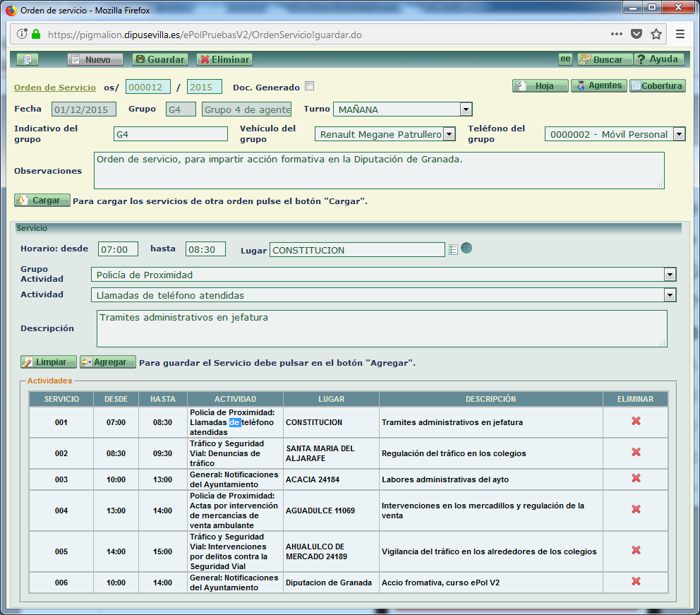Toggle the Doc. Generado checkbox
700x615 pixels.
309,87
